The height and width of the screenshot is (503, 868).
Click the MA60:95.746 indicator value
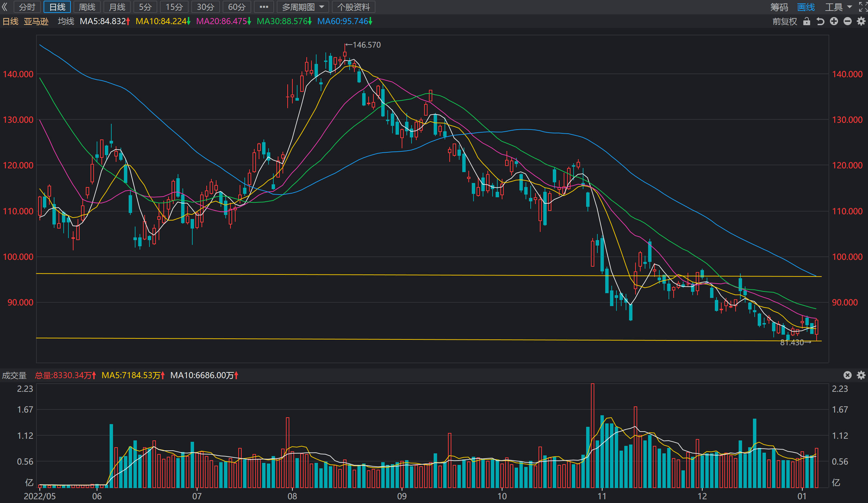(x=345, y=21)
